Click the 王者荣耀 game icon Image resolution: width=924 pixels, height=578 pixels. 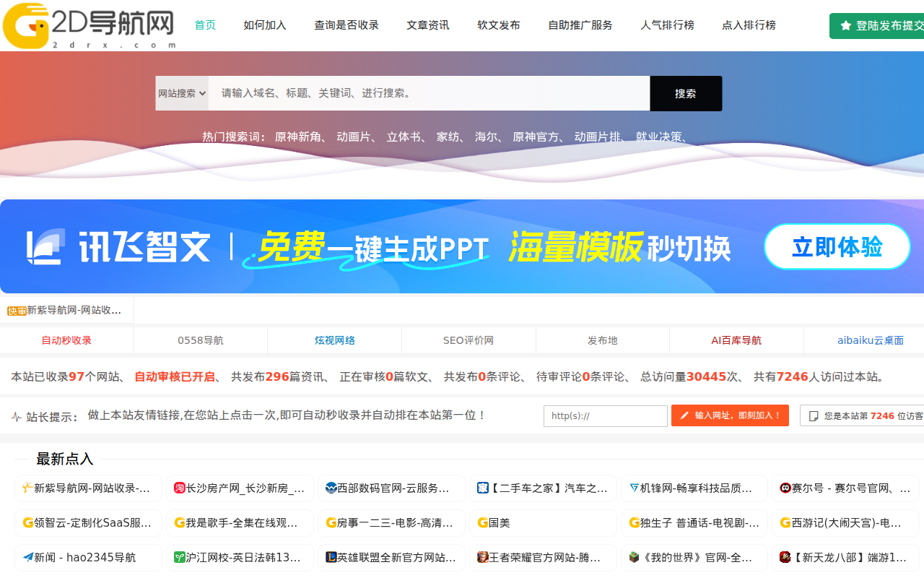click(483, 557)
